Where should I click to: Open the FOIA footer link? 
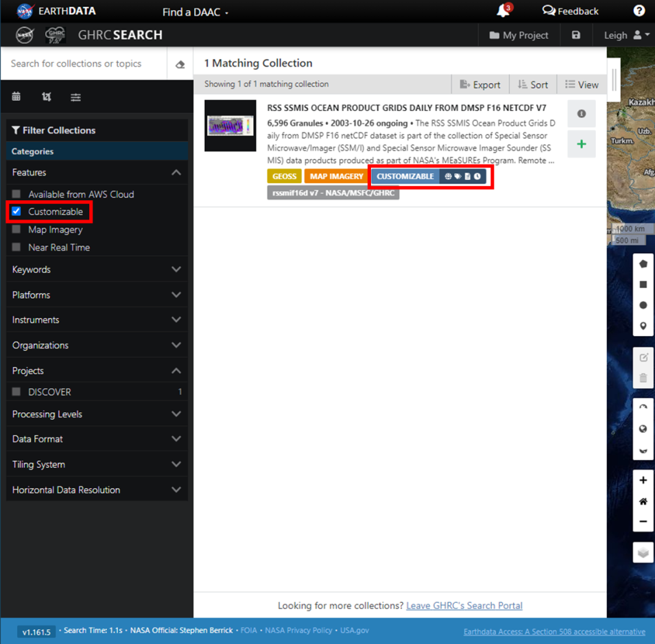tap(248, 630)
